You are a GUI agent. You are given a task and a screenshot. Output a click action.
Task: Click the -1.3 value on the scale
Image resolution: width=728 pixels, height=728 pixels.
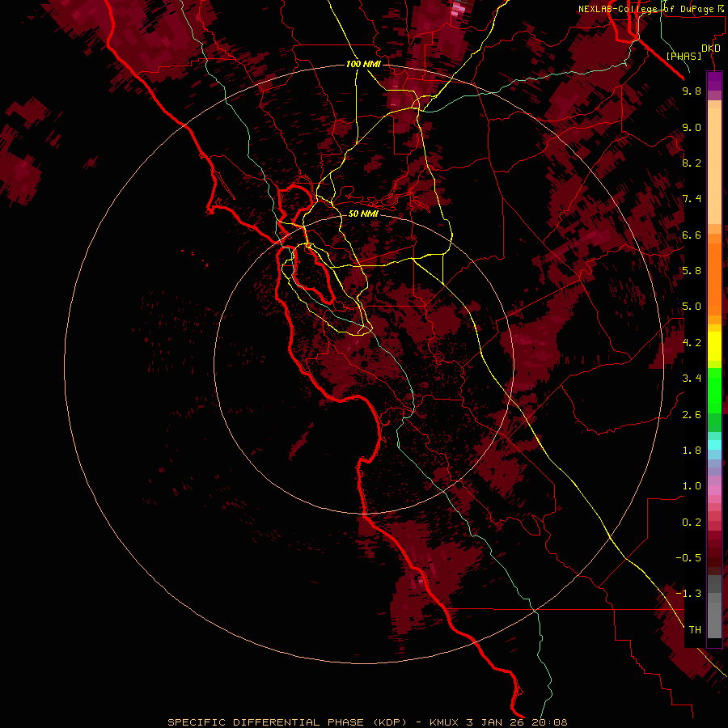tap(688, 594)
